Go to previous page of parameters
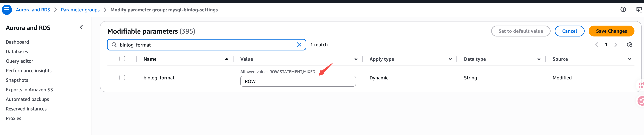644x135 pixels. pyautogui.click(x=597, y=45)
